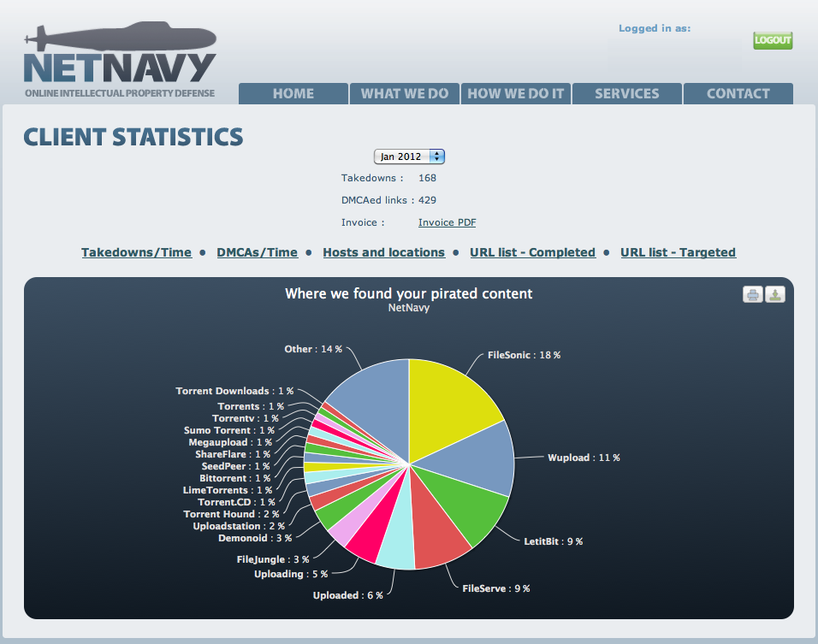The width and height of the screenshot is (818, 644).
Task: Click the 'Bittorrent : 1 %' label
Action: coord(234,478)
